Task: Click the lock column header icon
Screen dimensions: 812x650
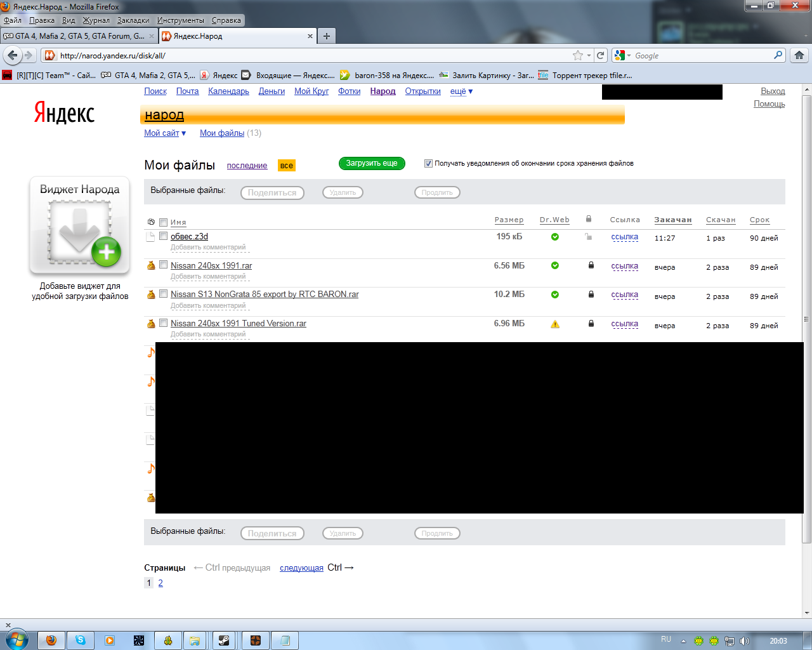Action: pos(589,219)
